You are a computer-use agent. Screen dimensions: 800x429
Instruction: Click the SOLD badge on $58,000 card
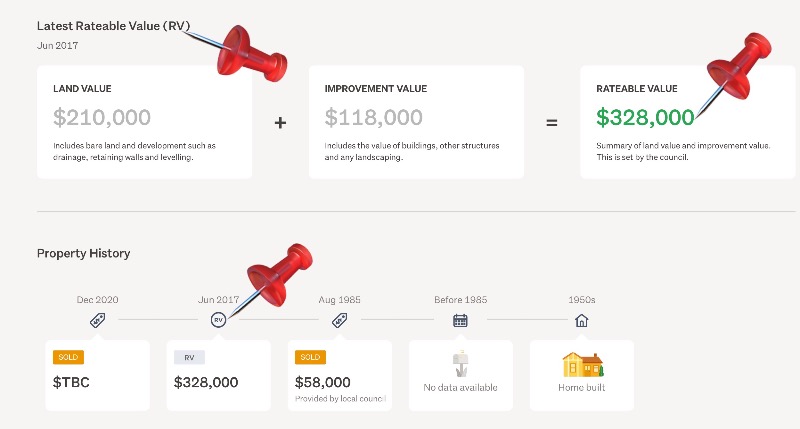tap(310, 357)
